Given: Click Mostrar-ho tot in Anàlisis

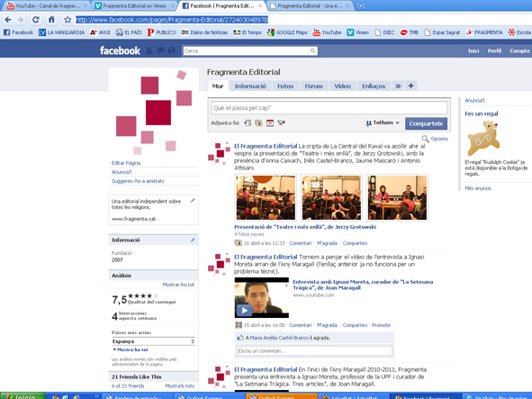Looking at the screenshot, I should coord(178,285).
